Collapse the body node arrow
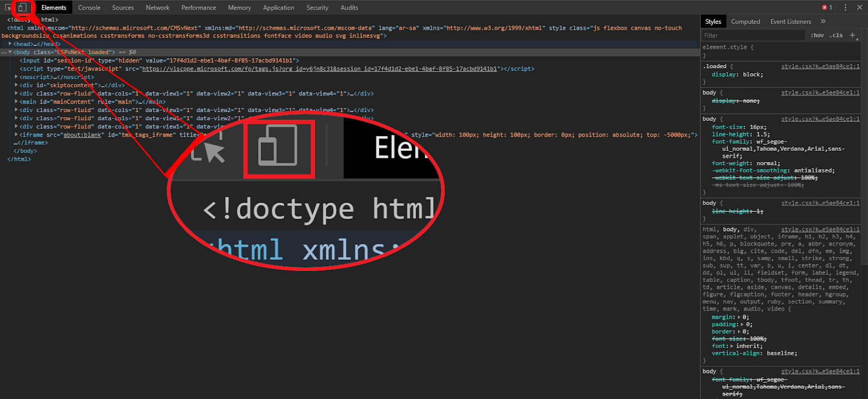This screenshot has height=399, width=868. click(10, 52)
